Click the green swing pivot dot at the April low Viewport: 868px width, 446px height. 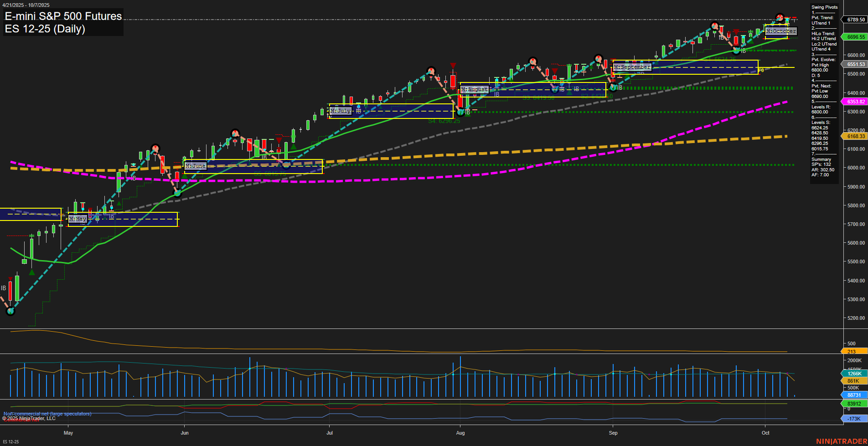pyautogui.click(x=10, y=311)
